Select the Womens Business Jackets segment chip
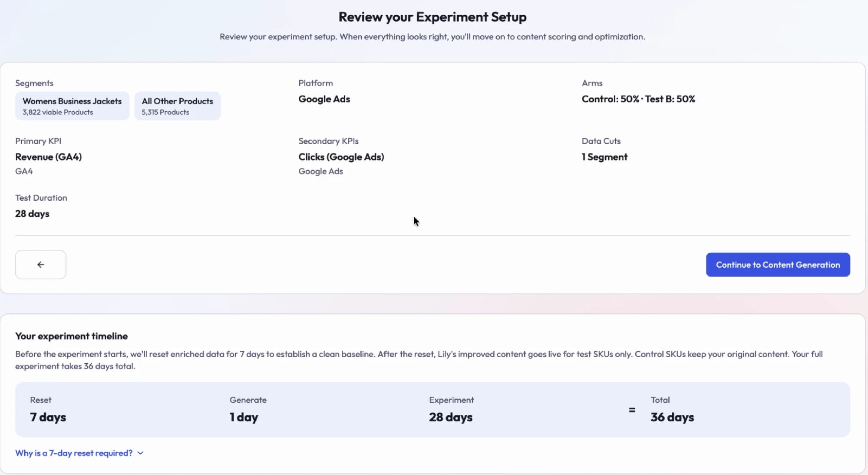Image resolution: width=868 pixels, height=475 pixels. [x=72, y=106]
